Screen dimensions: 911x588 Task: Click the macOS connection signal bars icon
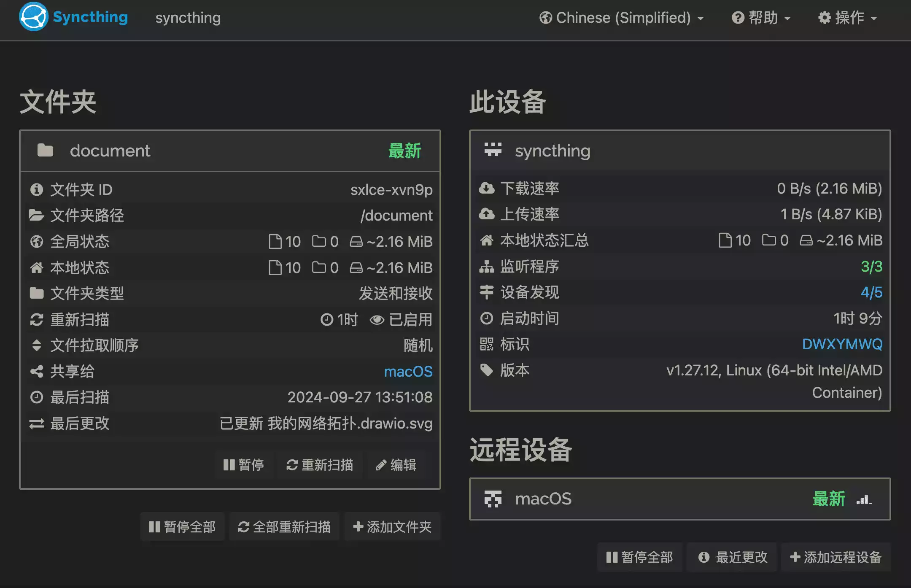pyautogui.click(x=863, y=499)
